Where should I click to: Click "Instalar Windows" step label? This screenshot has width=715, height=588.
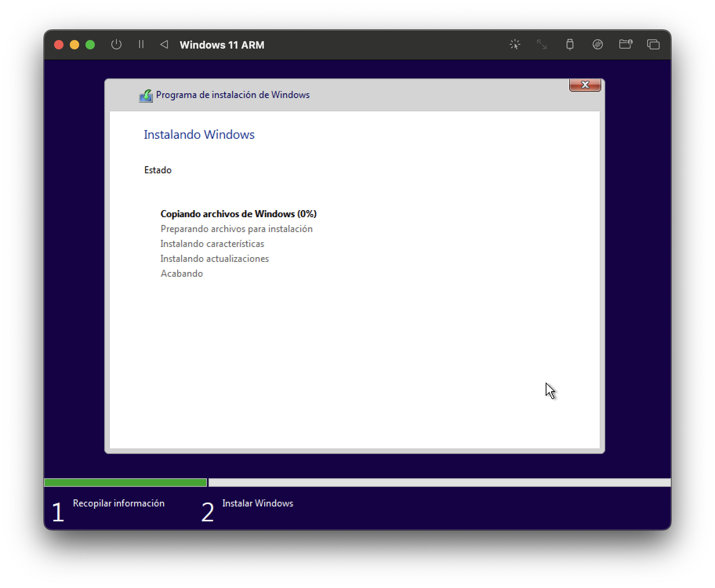pyautogui.click(x=258, y=503)
